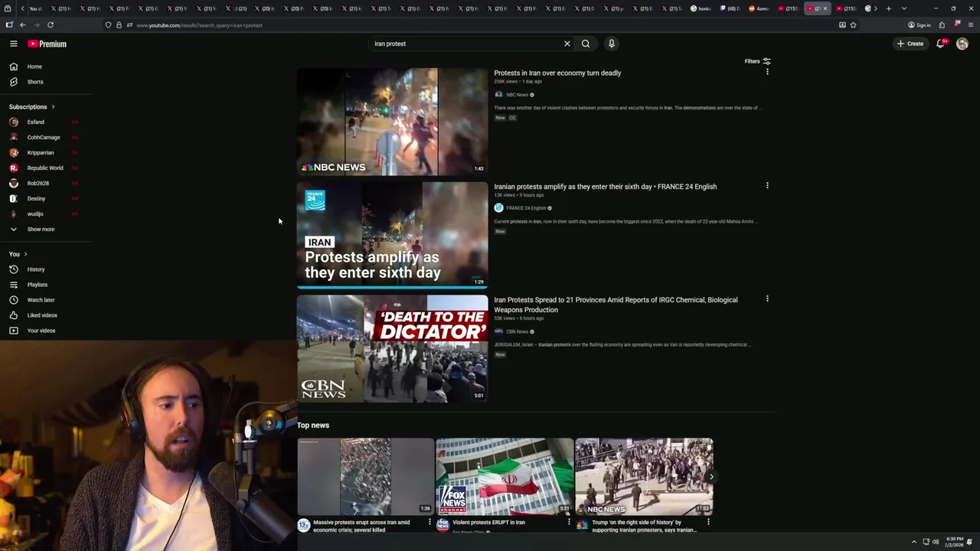Expand the Subscriptions section chevron
This screenshot has height=551, width=980.
point(53,106)
